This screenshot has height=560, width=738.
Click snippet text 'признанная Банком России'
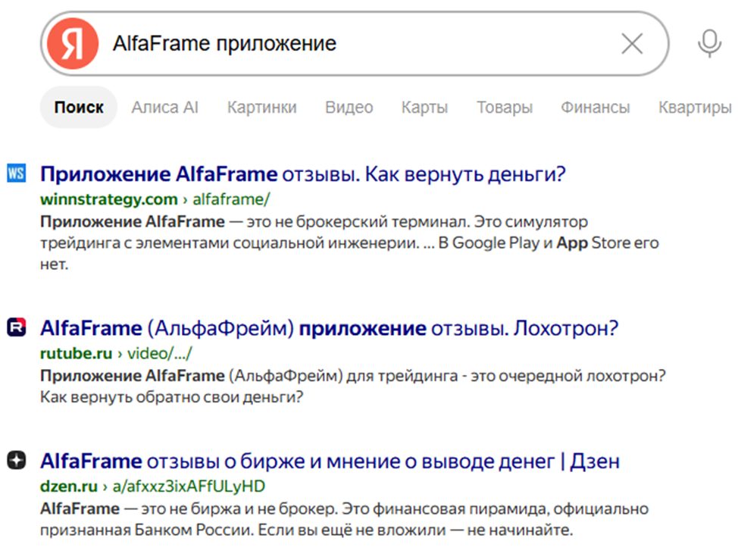coord(147,530)
